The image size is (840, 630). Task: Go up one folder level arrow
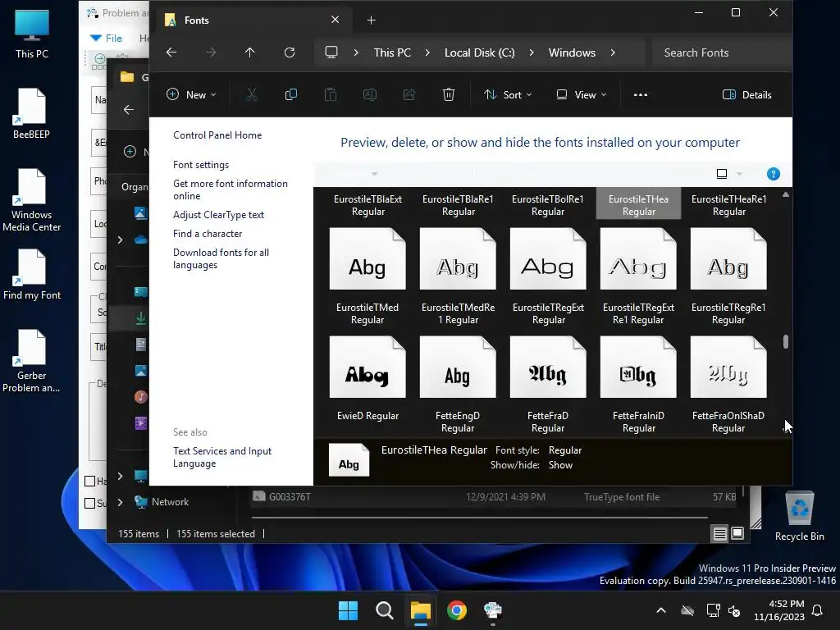pyautogui.click(x=249, y=52)
